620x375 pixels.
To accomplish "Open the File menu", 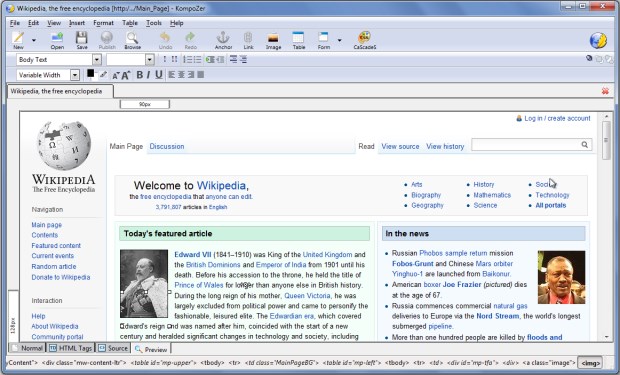I will tap(15, 23).
